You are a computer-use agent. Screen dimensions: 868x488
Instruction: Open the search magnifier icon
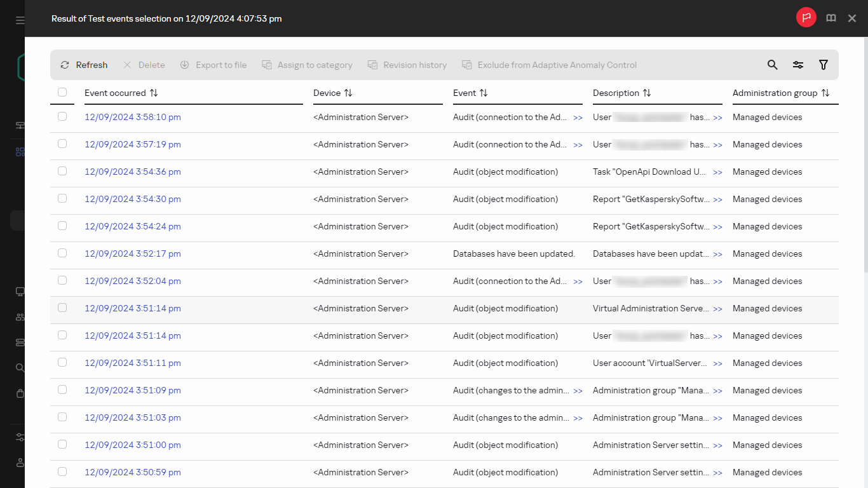[x=772, y=65]
